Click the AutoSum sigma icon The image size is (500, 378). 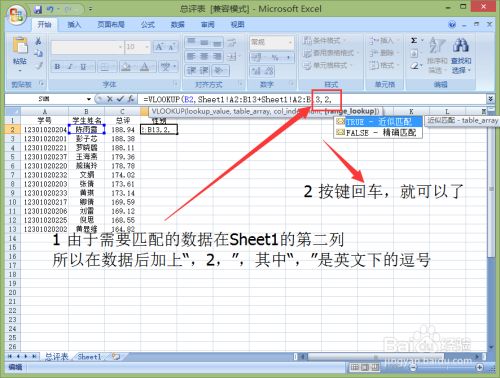[x=414, y=41]
